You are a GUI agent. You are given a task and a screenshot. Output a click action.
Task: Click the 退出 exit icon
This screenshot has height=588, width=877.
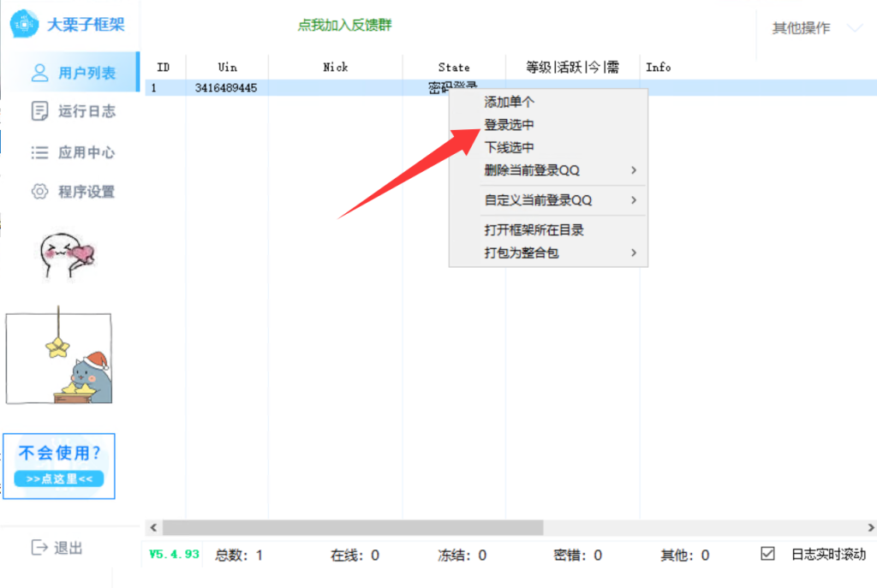39,548
